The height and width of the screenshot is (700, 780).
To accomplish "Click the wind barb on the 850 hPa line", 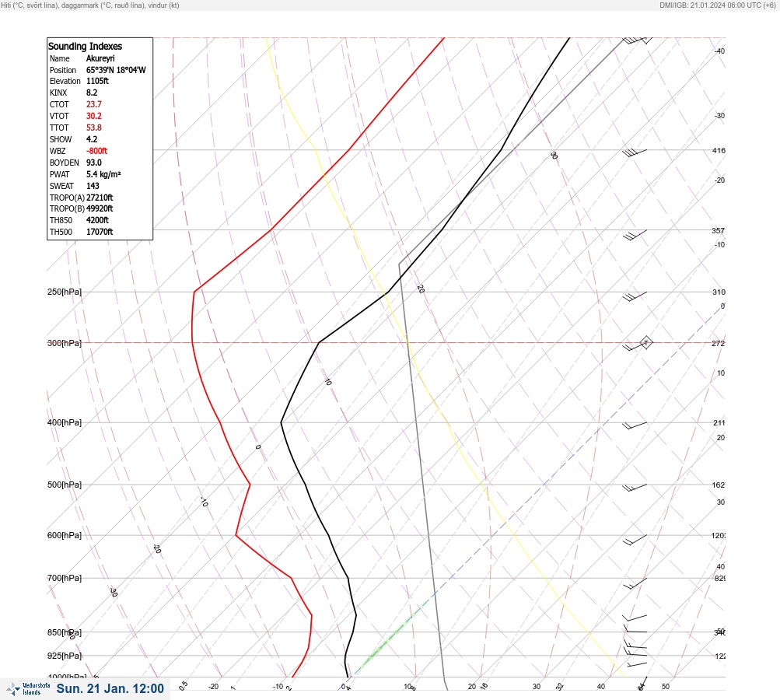I will [635, 629].
